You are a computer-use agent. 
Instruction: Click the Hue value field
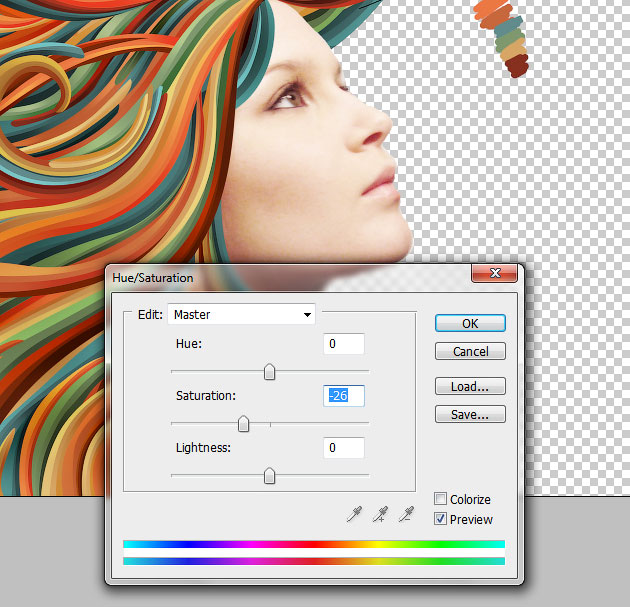pos(344,344)
